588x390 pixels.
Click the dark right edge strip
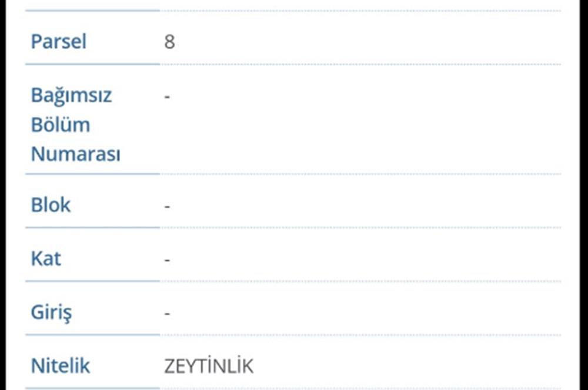point(584,195)
